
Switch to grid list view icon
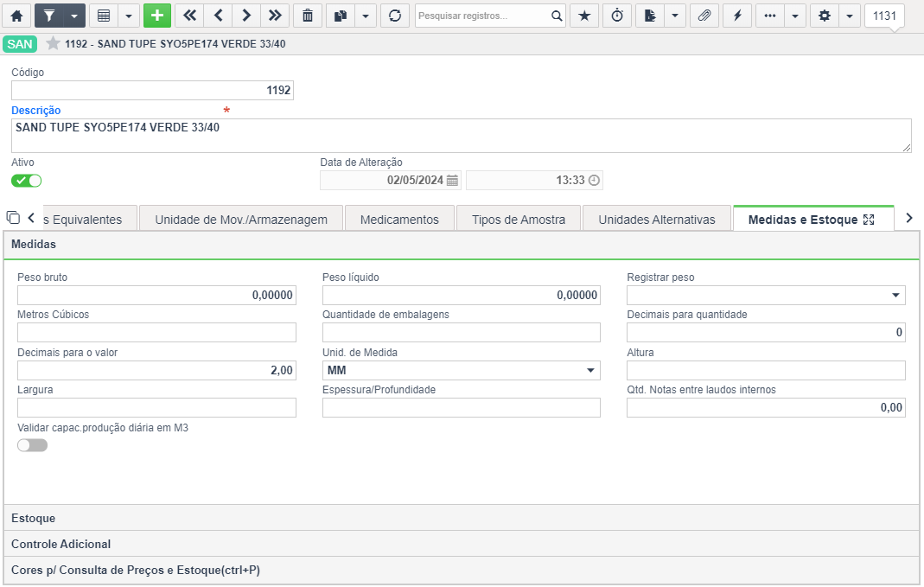point(104,16)
